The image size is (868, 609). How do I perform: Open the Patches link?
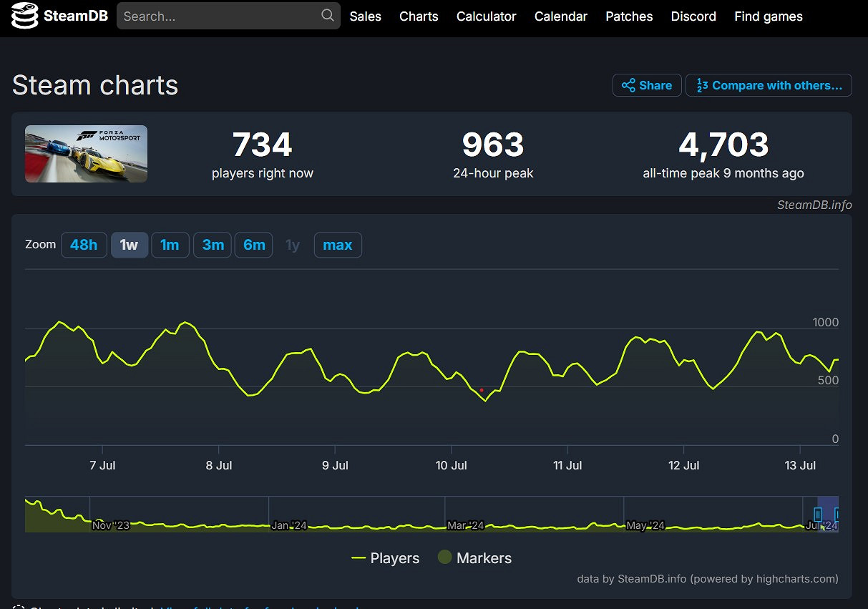click(629, 16)
